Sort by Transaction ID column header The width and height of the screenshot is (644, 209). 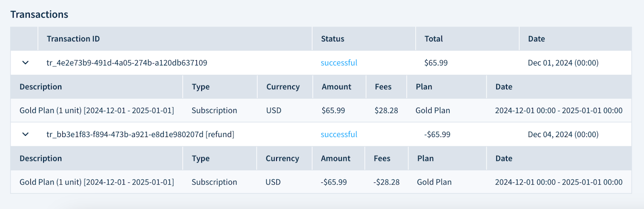tap(73, 39)
